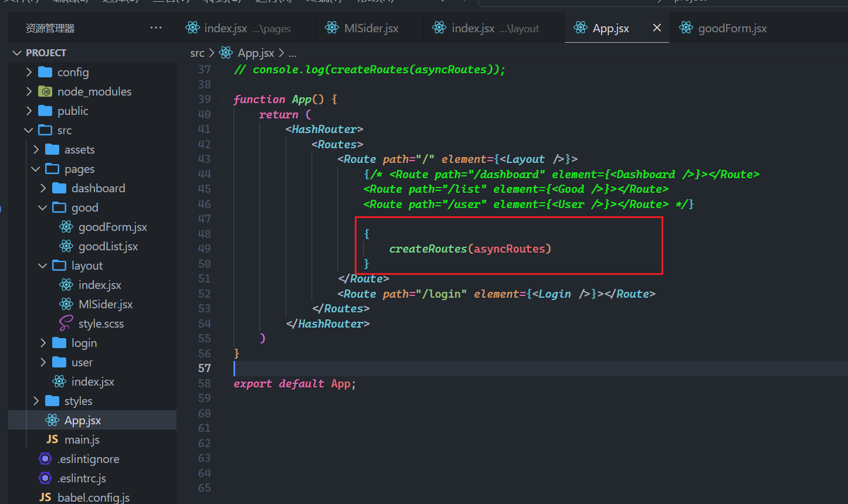This screenshot has height=504, width=848.
Task: Click the ESLint icon beside .eslintignore
Action: click(x=45, y=459)
